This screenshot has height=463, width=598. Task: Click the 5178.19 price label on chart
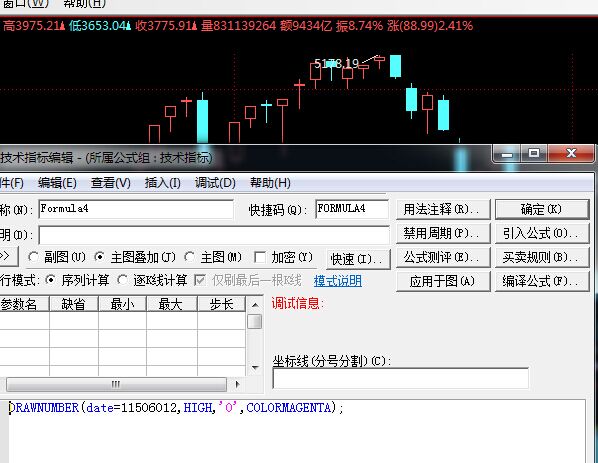coord(337,63)
